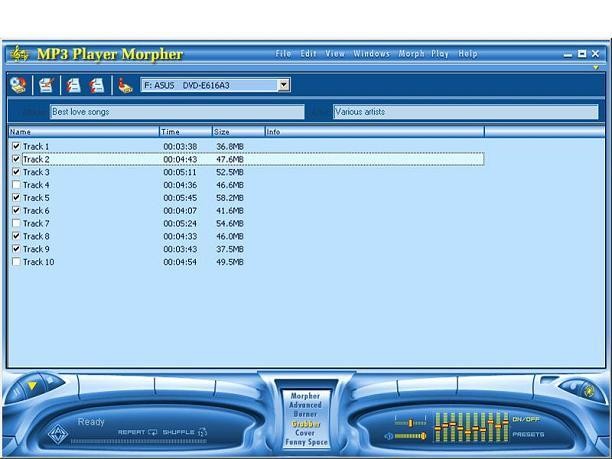Click the treble clef application logo

pyautogui.click(x=19, y=54)
